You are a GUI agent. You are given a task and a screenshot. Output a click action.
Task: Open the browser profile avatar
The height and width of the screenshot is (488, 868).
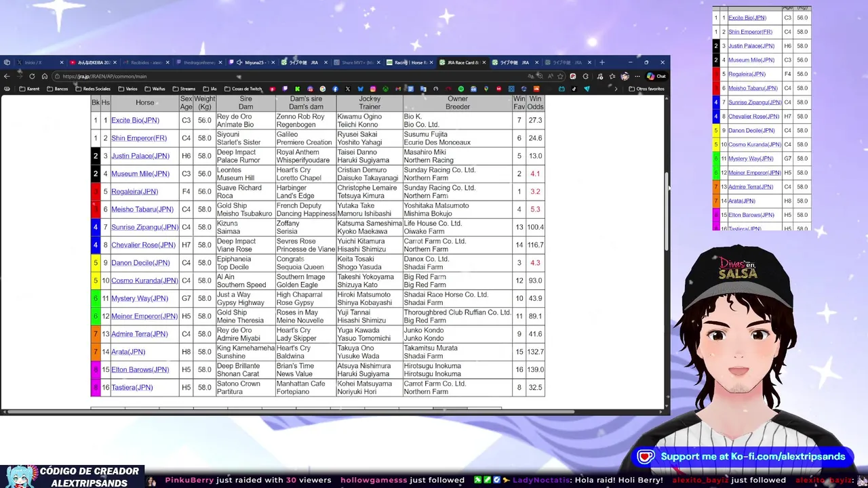[625, 76]
